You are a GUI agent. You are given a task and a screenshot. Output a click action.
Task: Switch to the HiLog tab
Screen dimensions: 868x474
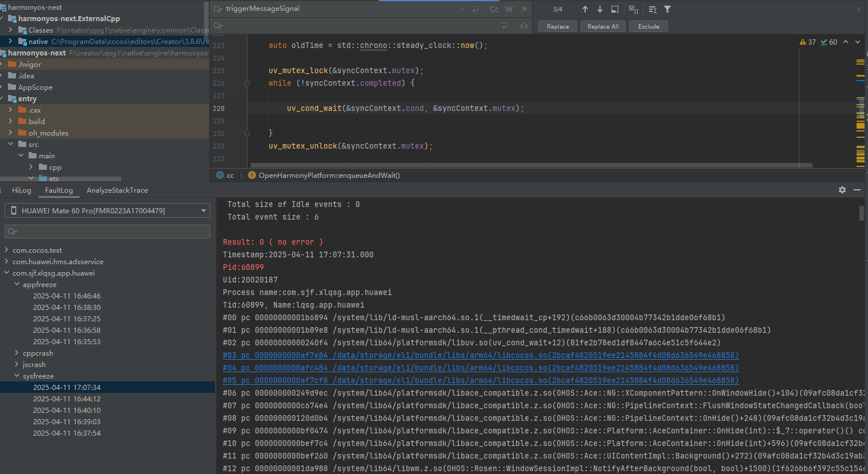pos(22,190)
